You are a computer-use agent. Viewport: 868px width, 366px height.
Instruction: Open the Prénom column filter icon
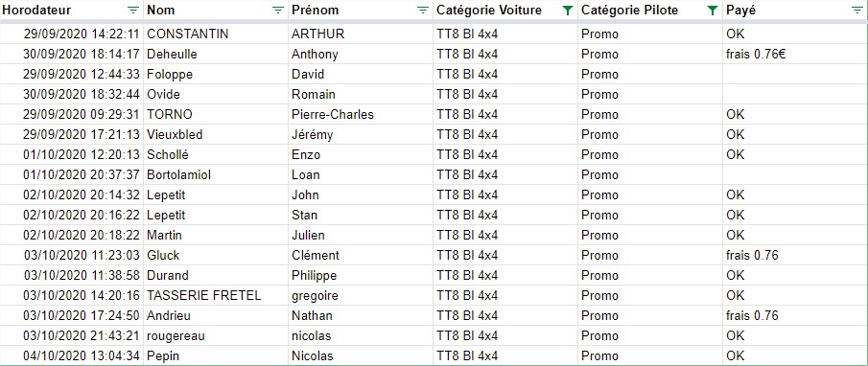422,10
